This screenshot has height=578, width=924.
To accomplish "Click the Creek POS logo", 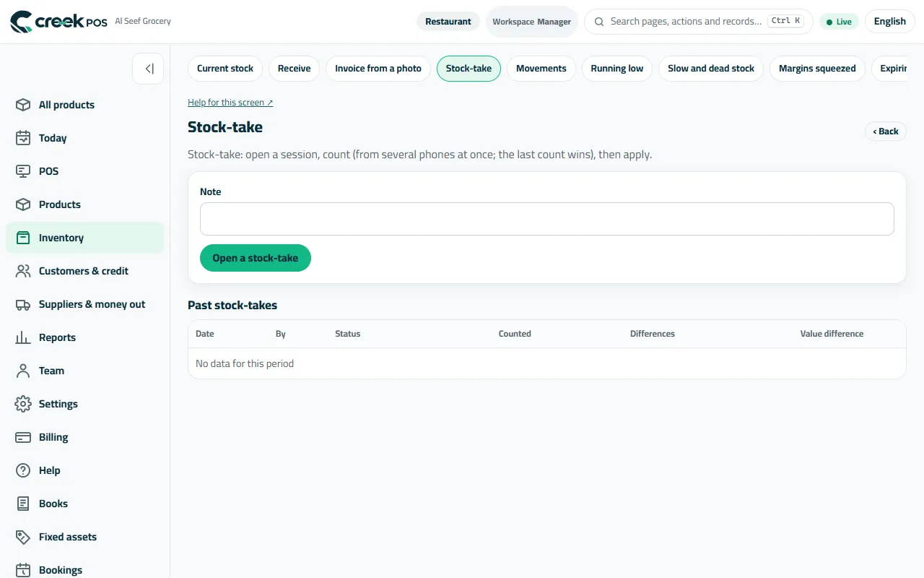I will (58, 22).
